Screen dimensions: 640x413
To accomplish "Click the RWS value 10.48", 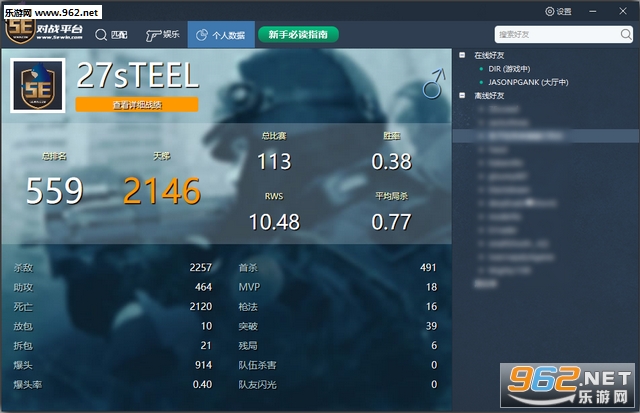I will [274, 222].
